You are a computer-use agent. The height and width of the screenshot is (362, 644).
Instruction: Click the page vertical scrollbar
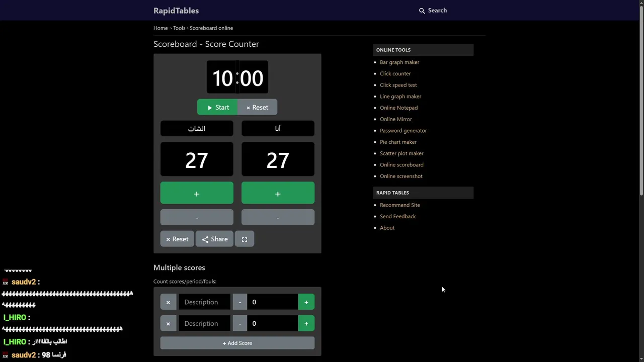click(x=641, y=101)
